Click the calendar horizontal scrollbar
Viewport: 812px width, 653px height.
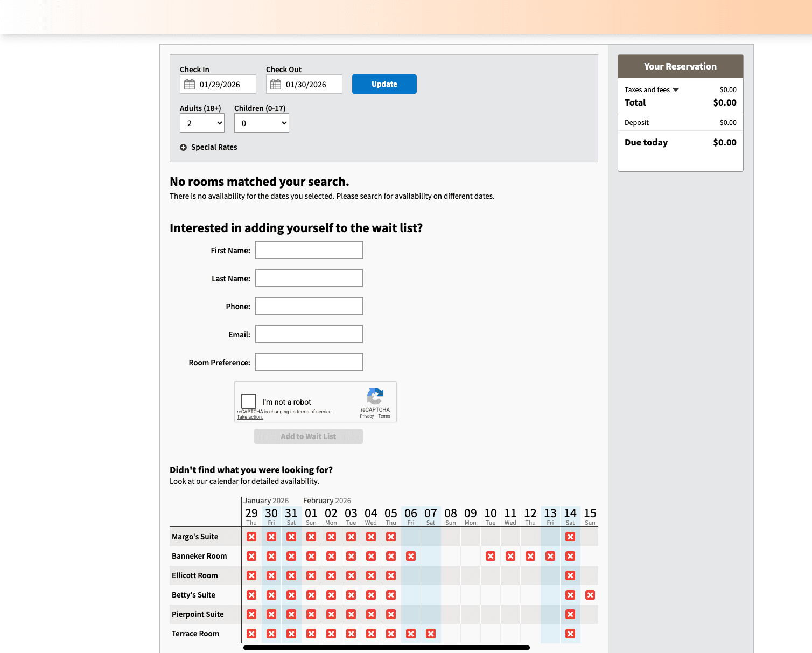pos(387,648)
